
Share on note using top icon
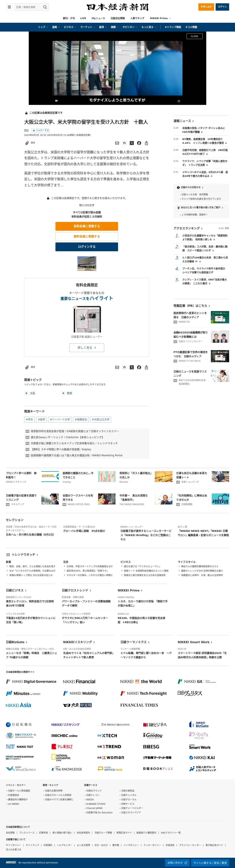point(124,143)
